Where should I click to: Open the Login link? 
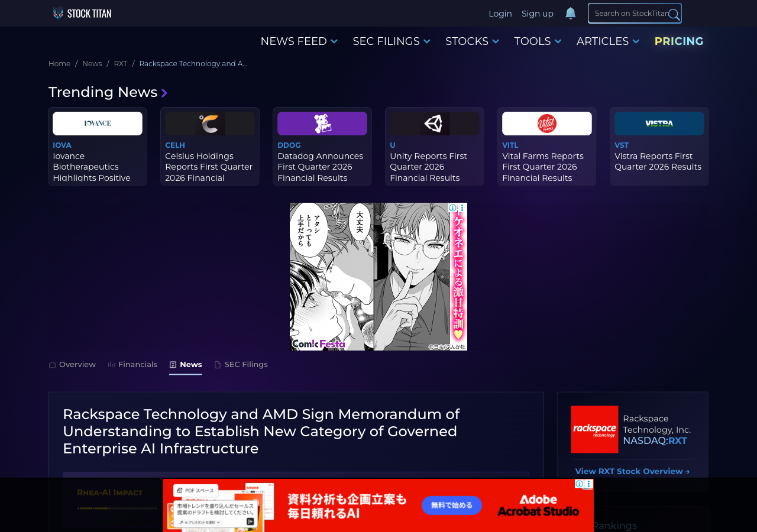tap(500, 14)
